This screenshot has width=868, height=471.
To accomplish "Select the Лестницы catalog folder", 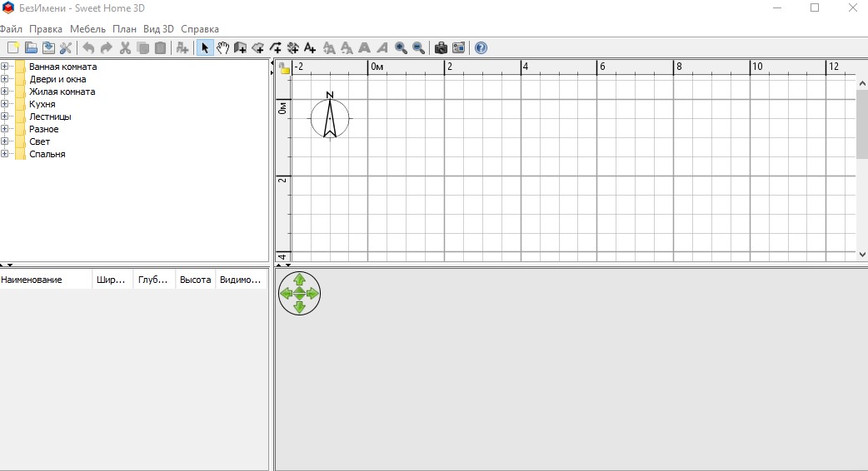I will tap(50, 117).
